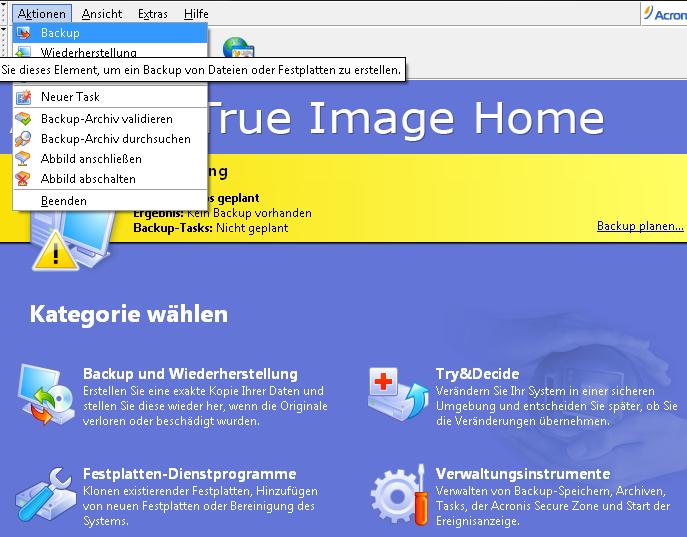Click the globe toolbar icon
Image resolution: width=687 pixels, height=537 pixels.
(x=238, y=47)
